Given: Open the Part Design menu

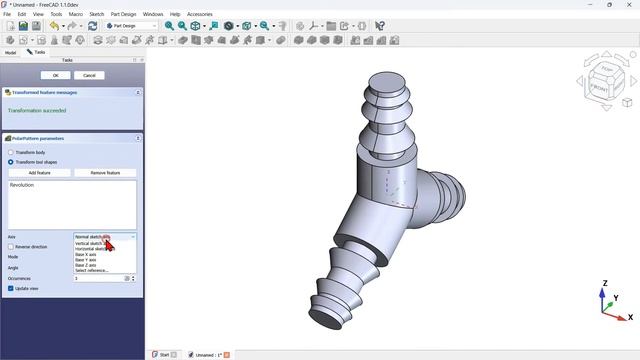Looking at the screenshot, I should click(123, 14).
